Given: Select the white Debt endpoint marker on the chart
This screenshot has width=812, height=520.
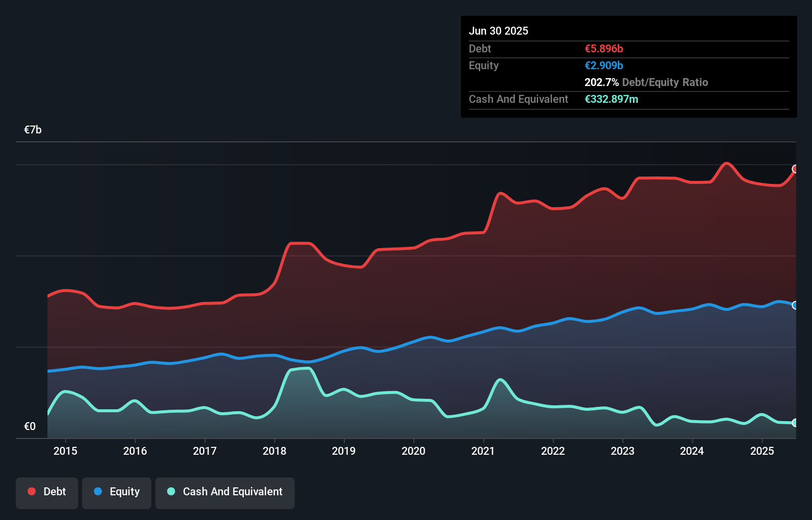Looking at the screenshot, I should 795,169.
